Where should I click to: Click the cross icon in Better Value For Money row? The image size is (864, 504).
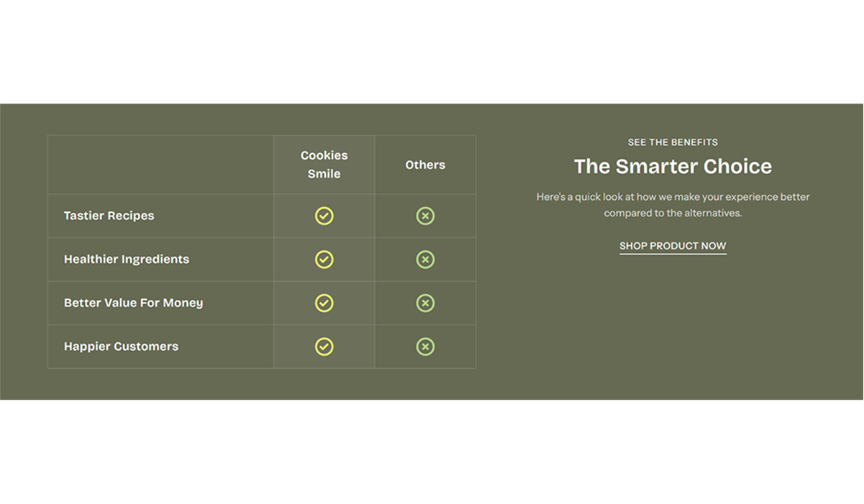(x=425, y=303)
